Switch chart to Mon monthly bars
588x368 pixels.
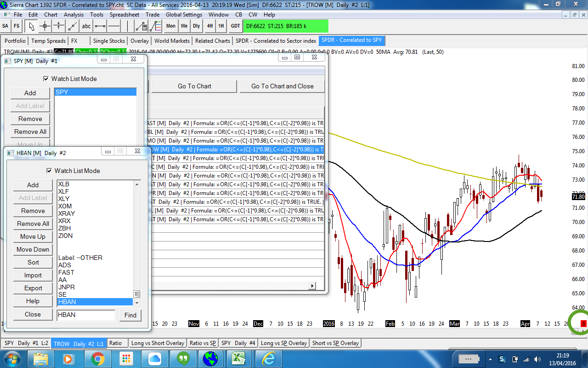point(171,26)
